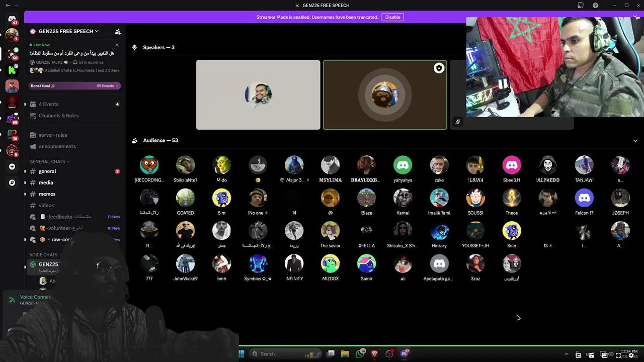
Task: Click audience member MSYLIMA avatar
Action: [331, 165]
